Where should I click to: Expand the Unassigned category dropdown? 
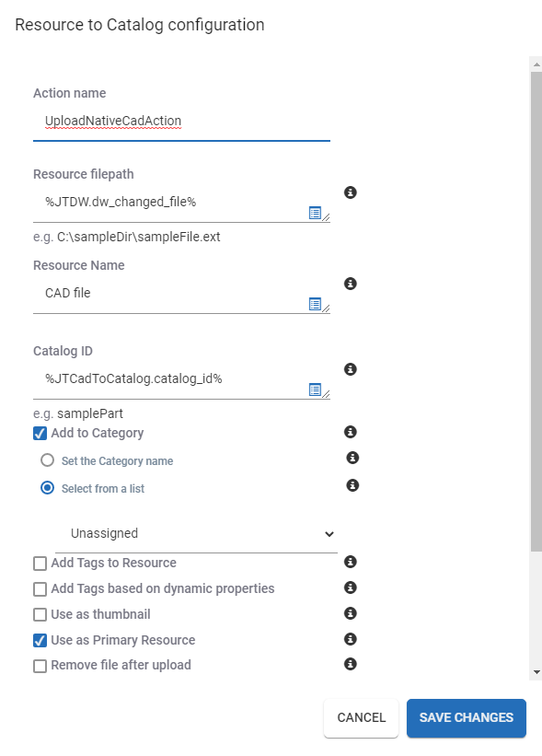coord(196,534)
